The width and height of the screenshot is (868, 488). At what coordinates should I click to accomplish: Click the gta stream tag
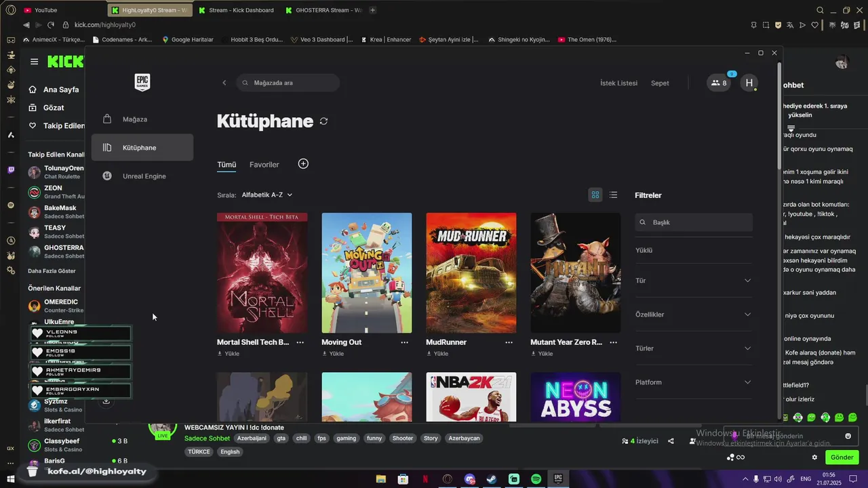click(x=281, y=439)
